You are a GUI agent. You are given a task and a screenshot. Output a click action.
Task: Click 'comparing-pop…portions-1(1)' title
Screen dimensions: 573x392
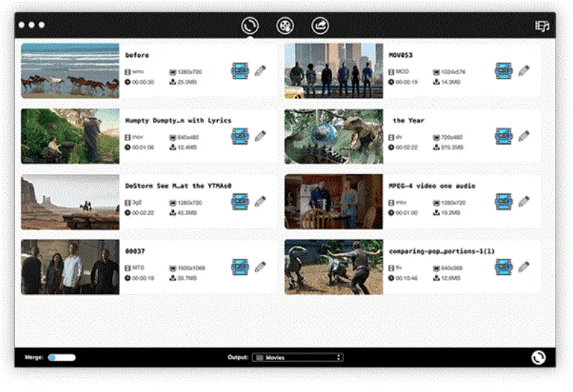pyautogui.click(x=441, y=251)
